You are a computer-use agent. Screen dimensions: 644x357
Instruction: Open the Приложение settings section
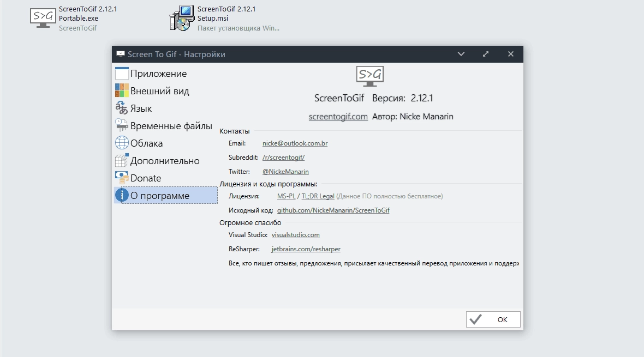pyautogui.click(x=158, y=74)
